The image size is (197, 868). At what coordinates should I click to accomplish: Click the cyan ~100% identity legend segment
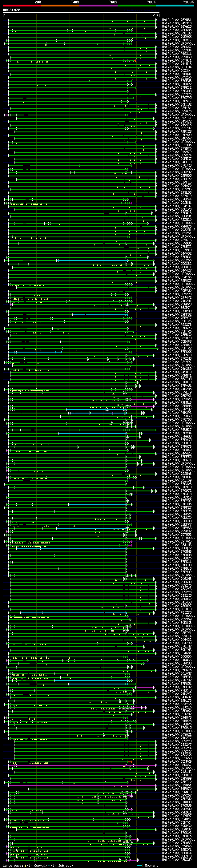175,6
